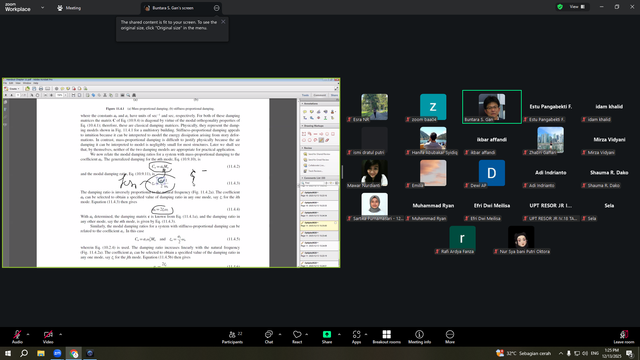640x360 pixels.
Task: Click Efri Dwi Melilsa name tile
Action: coord(492,206)
